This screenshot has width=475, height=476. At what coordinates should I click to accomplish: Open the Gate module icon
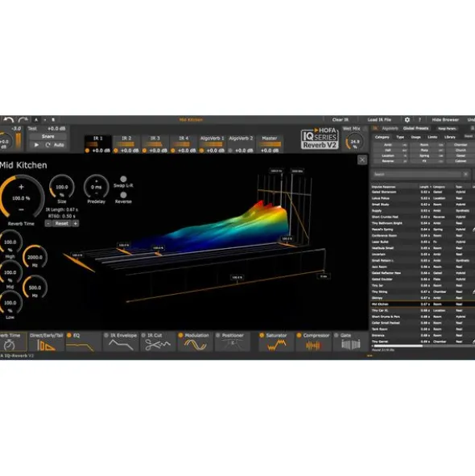(x=351, y=345)
